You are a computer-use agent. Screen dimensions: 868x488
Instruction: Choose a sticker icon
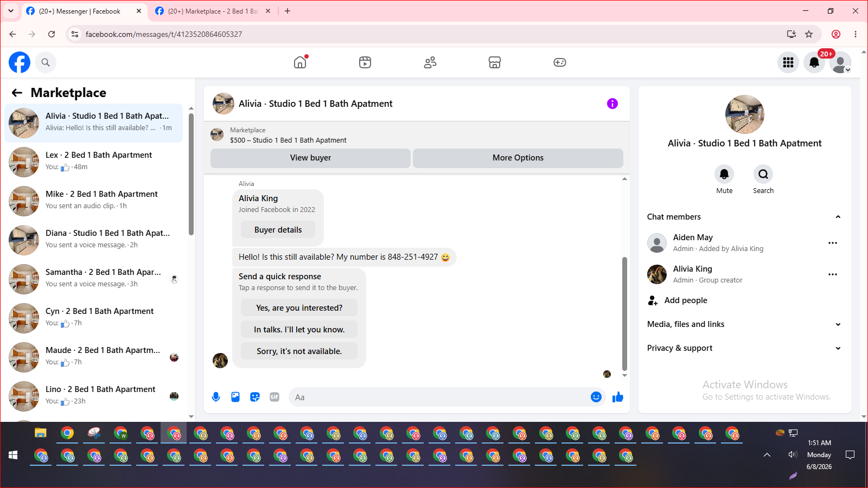(255, 397)
